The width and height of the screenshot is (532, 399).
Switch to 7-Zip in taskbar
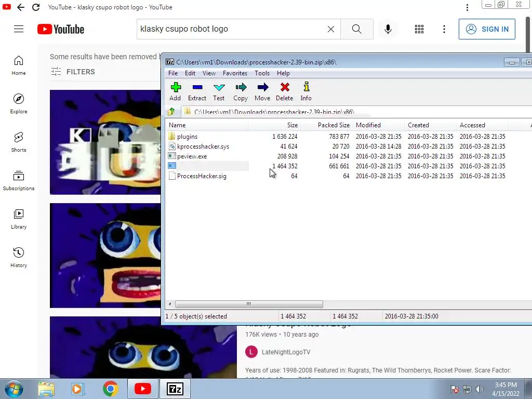pos(175,389)
